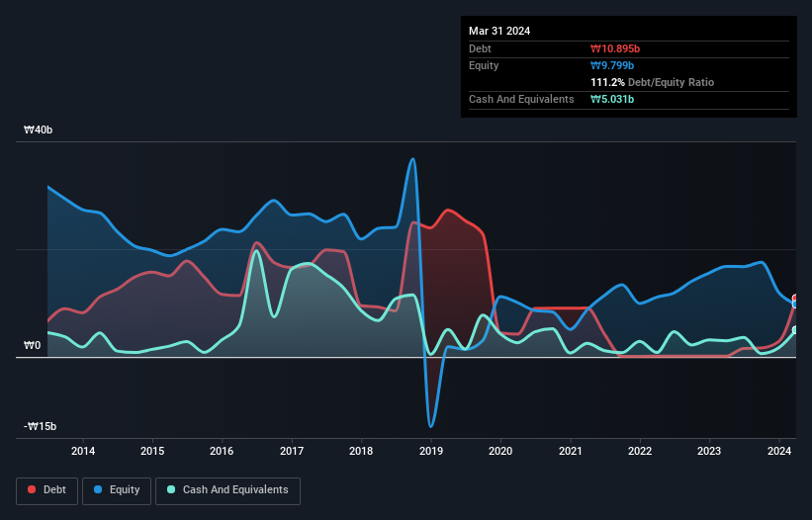Click the equity line trough at 2019
The height and width of the screenshot is (520, 812).
[x=431, y=426]
